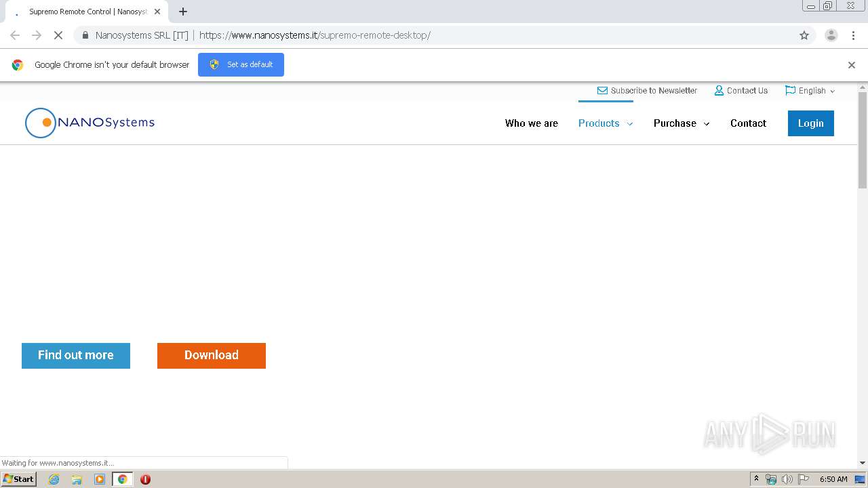Open Action Center flag icon
The height and width of the screenshot is (488, 868).
[x=804, y=479]
